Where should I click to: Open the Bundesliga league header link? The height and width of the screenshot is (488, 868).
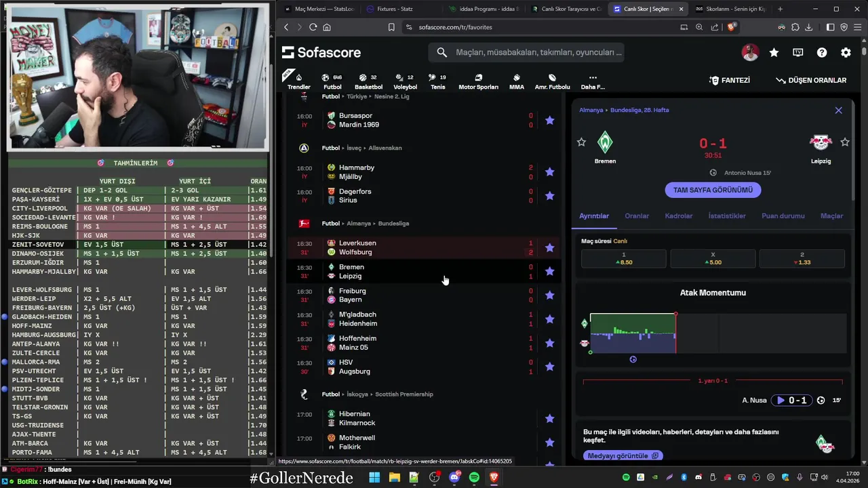pos(393,223)
